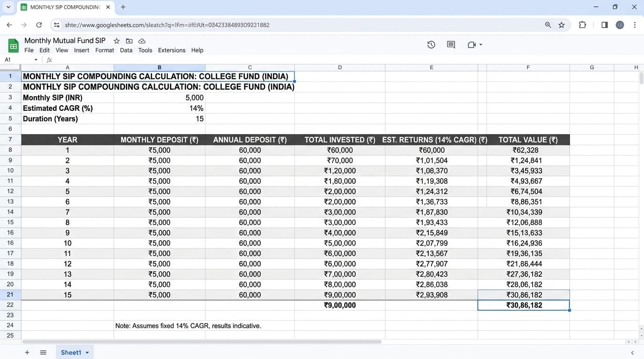Select column B header
This screenshot has height=359, width=644.
[160, 67]
